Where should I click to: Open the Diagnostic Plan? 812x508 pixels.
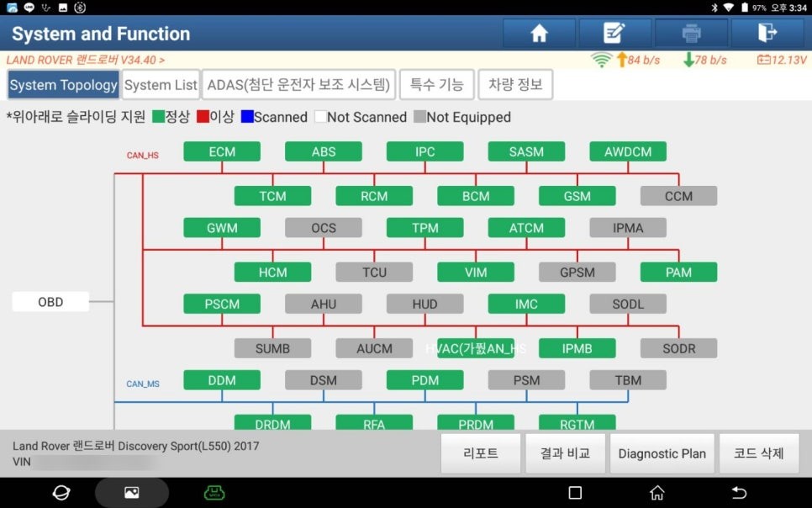click(662, 453)
